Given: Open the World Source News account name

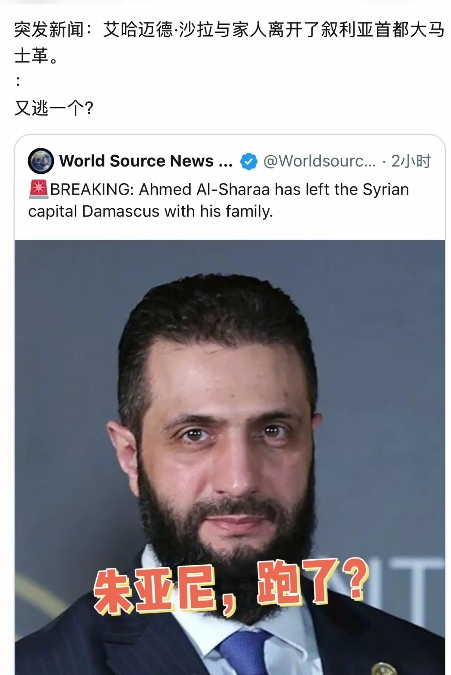Looking at the screenshot, I should [x=146, y=161].
